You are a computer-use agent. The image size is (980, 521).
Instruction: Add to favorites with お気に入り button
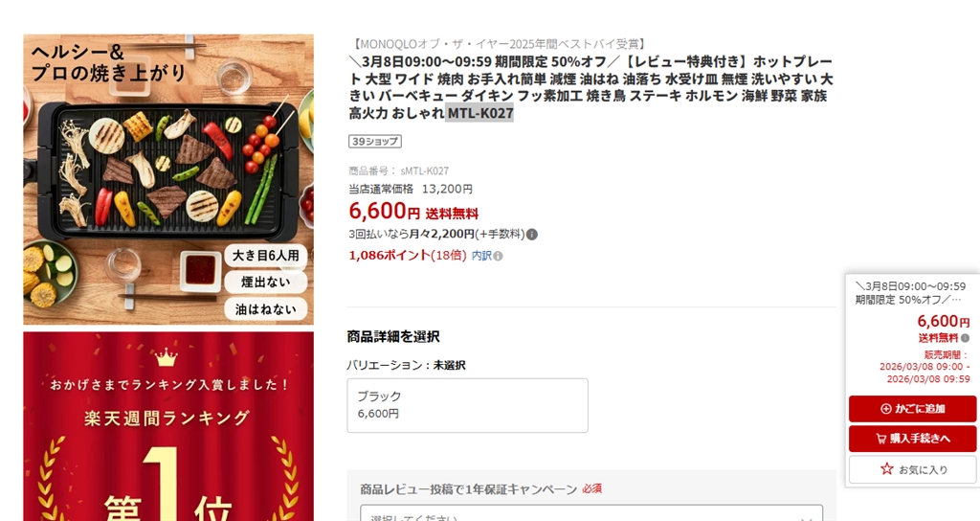912,469
